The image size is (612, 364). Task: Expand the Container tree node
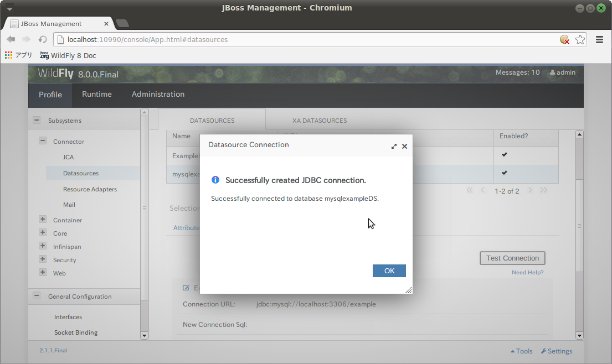[x=43, y=220]
